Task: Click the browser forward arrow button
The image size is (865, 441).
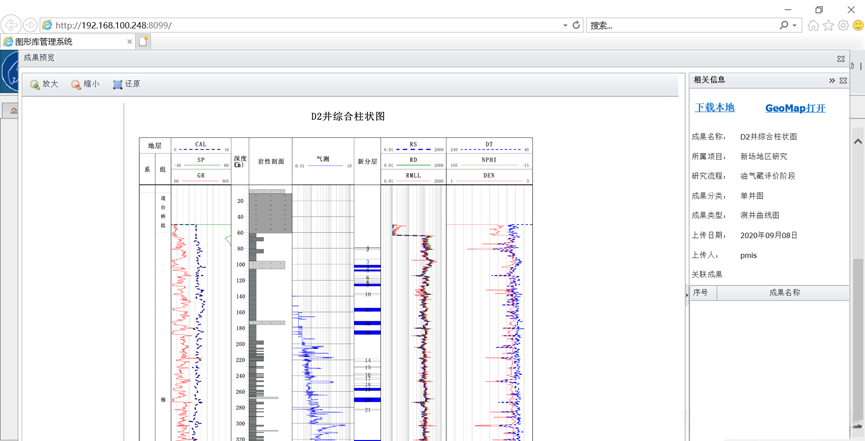Action: coord(30,25)
